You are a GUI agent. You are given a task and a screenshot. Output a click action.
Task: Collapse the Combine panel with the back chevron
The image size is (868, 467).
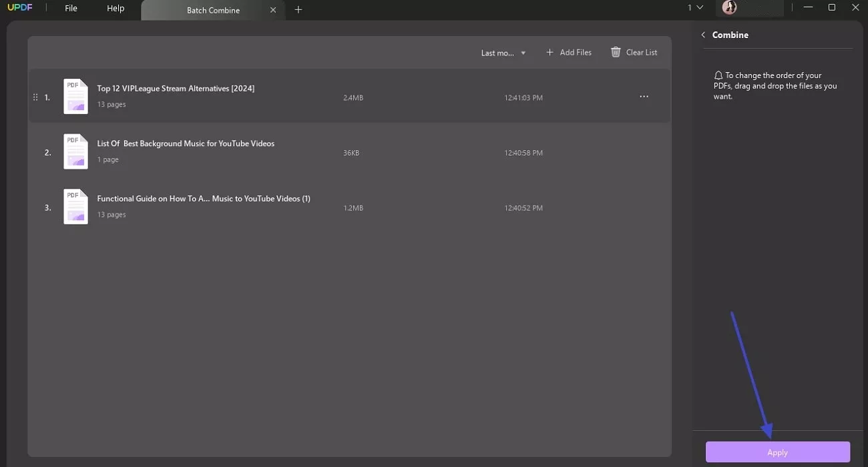[702, 34]
